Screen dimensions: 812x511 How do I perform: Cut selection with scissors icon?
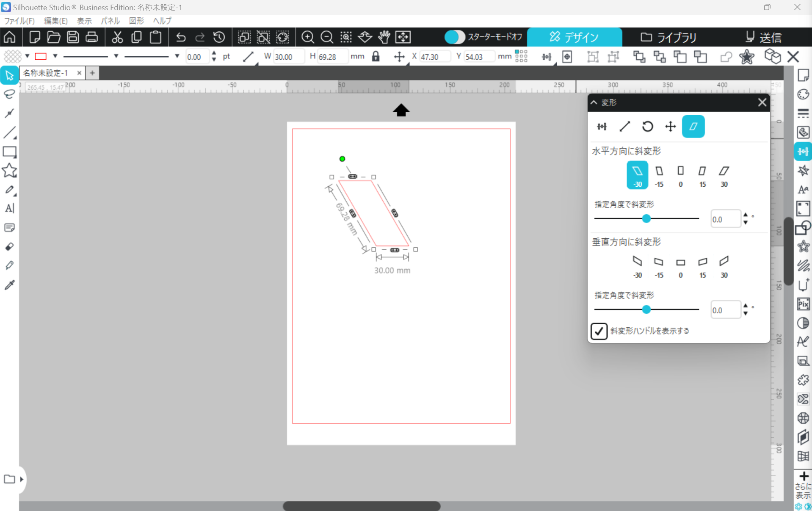coord(117,37)
